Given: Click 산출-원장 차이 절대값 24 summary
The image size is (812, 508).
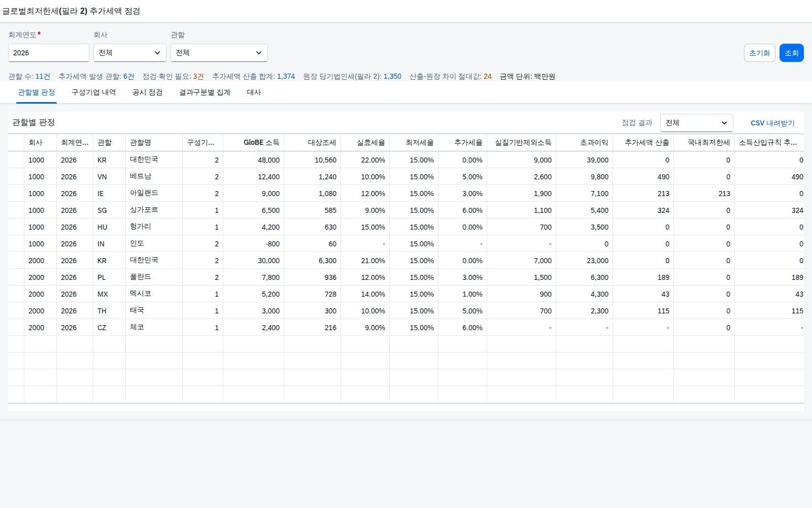Looking at the screenshot, I should coord(451,77).
